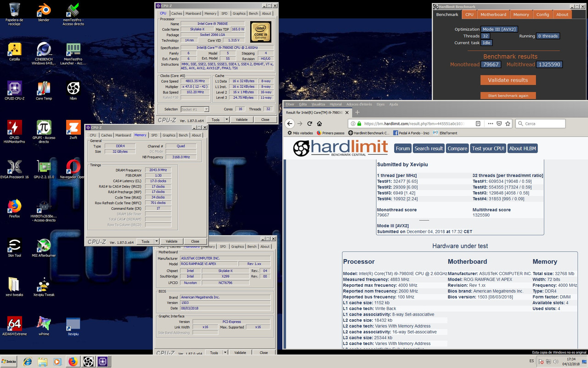Save page to Pocket icon
This screenshot has height=368, width=588.
pos(499,123)
